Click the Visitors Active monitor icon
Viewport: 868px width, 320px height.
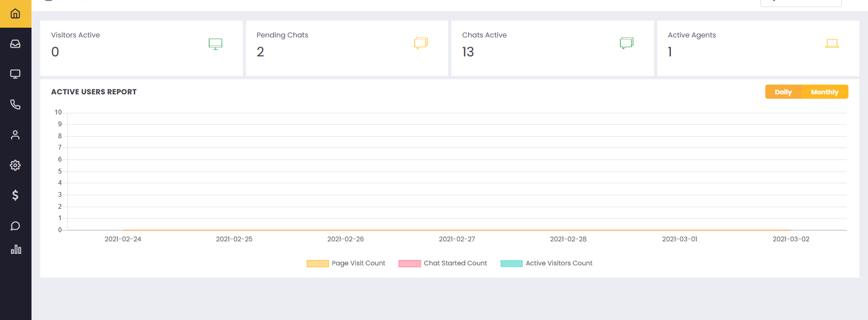(216, 44)
